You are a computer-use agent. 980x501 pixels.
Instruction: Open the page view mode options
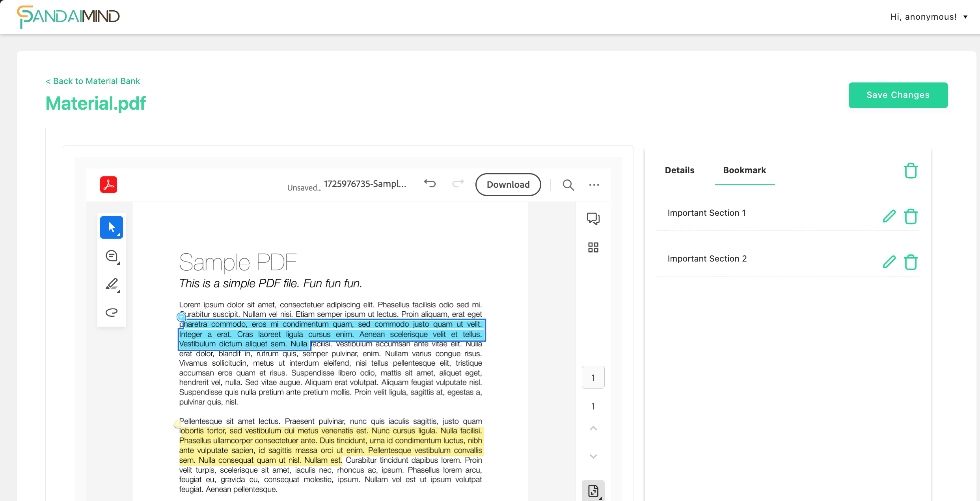pyautogui.click(x=593, y=491)
